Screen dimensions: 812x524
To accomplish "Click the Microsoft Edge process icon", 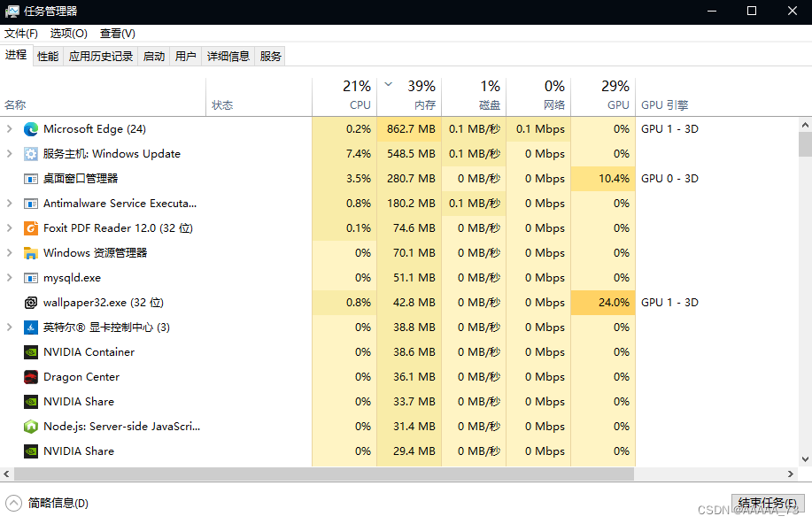I will coord(31,129).
